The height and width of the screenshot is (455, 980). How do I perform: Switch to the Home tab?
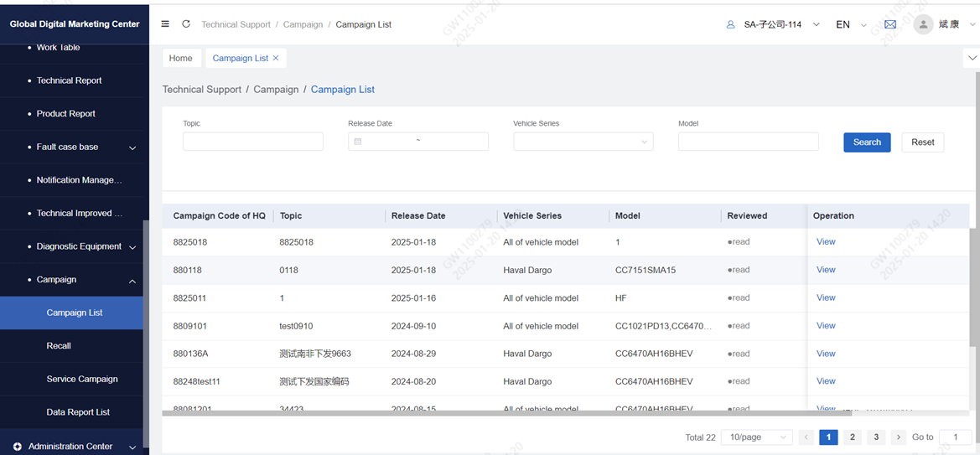[180, 58]
